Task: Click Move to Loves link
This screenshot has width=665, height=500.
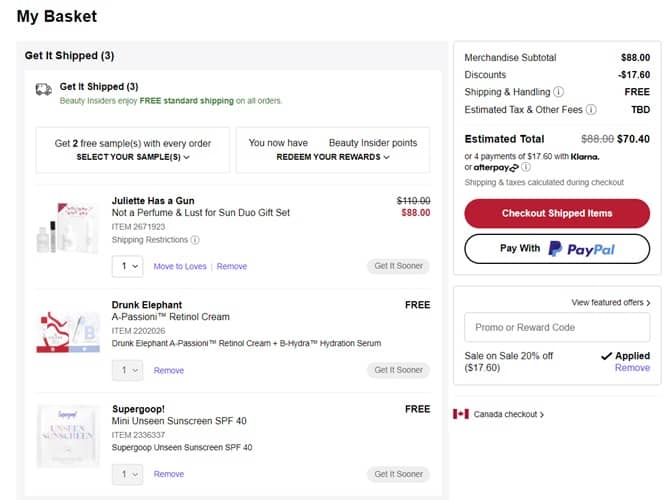Action: [x=180, y=267]
